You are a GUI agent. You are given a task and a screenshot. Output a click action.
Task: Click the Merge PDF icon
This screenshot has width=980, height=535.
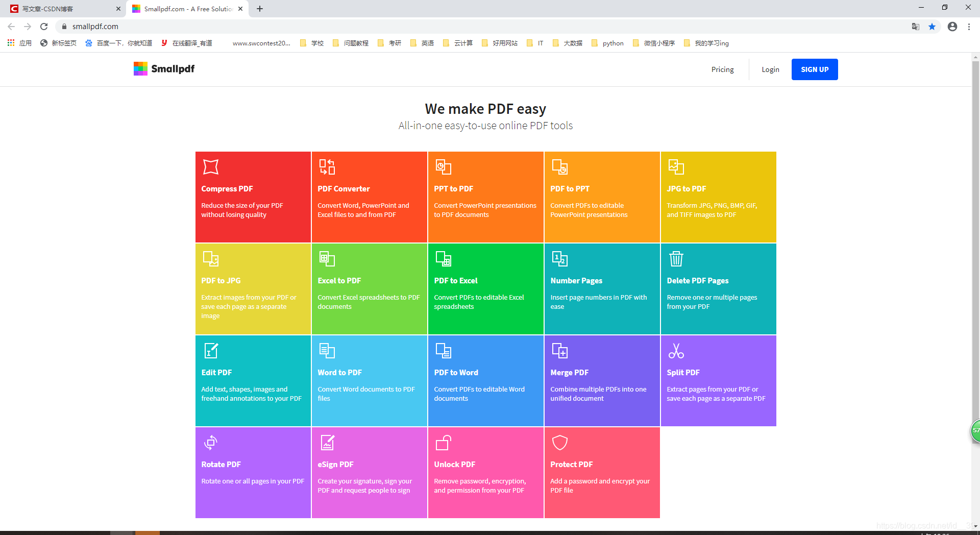click(560, 351)
